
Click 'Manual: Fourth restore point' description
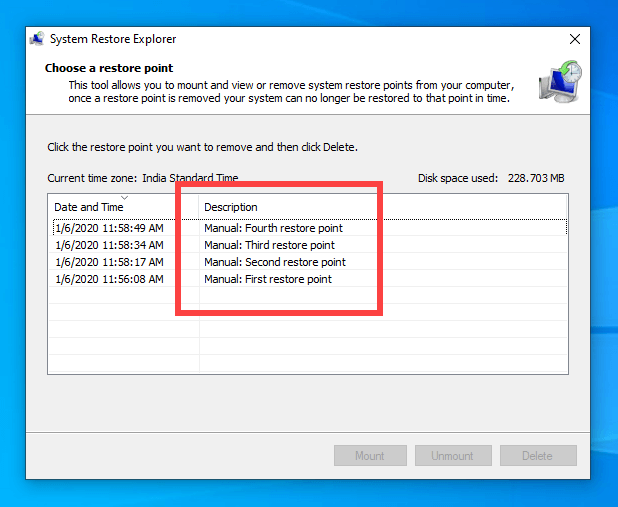point(273,228)
